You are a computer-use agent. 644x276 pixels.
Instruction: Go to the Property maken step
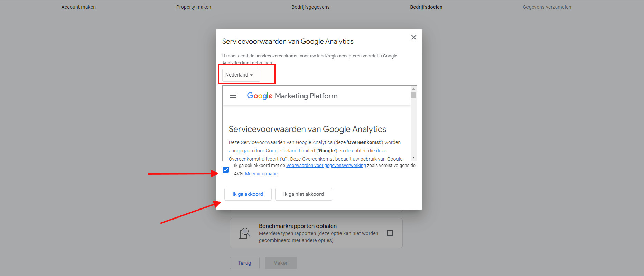194,7
